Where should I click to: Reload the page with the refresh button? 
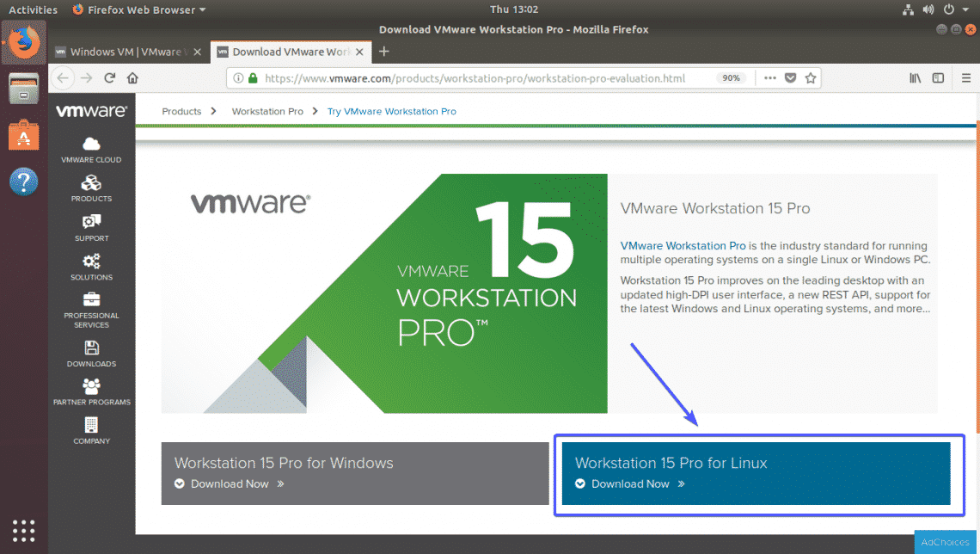coord(110,77)
